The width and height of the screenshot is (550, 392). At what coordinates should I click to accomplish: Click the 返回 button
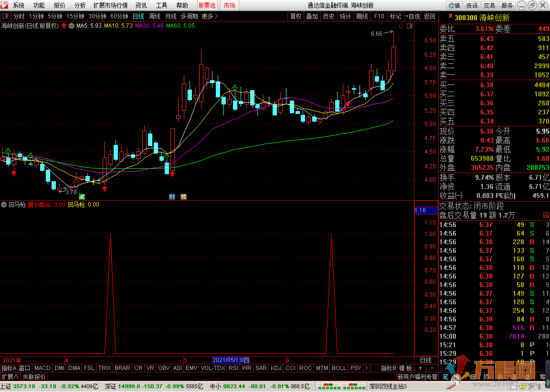click(429, 16)
